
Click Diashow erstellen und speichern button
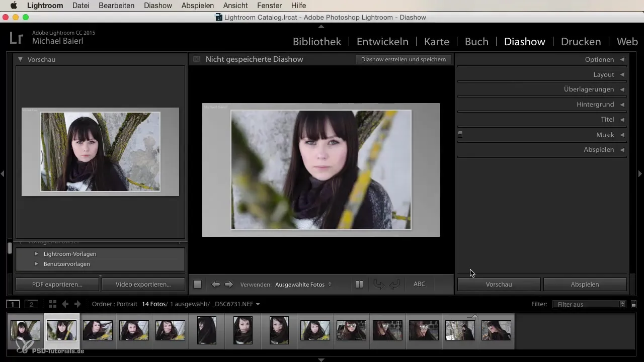tap(404, 59)
